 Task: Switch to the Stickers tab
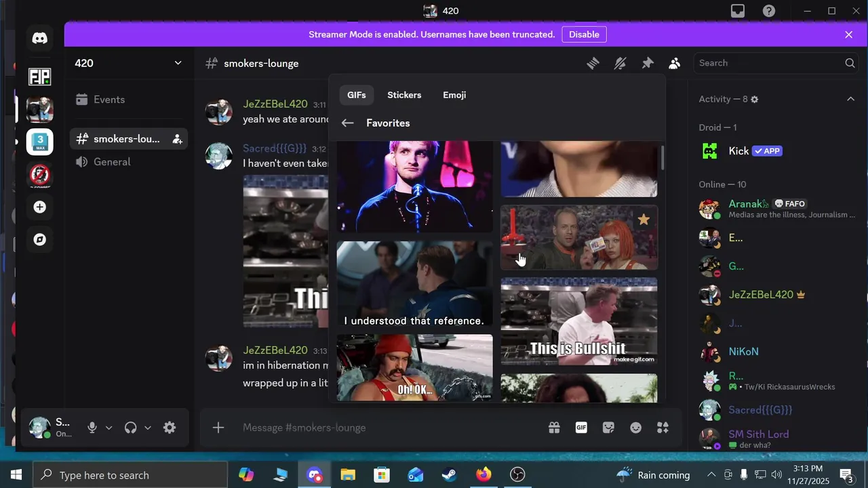pyautogui.click(x=404, y=95)
